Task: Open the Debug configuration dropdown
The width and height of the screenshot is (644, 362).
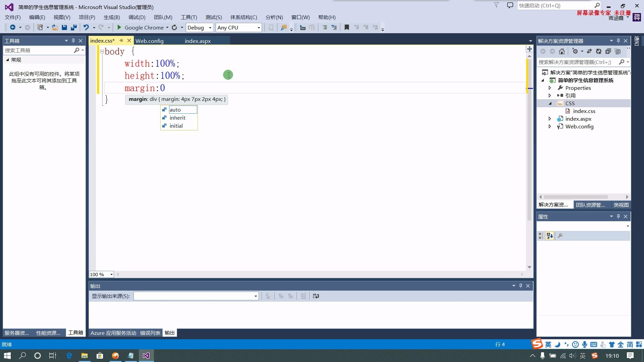Action: (x=210, y=27)
